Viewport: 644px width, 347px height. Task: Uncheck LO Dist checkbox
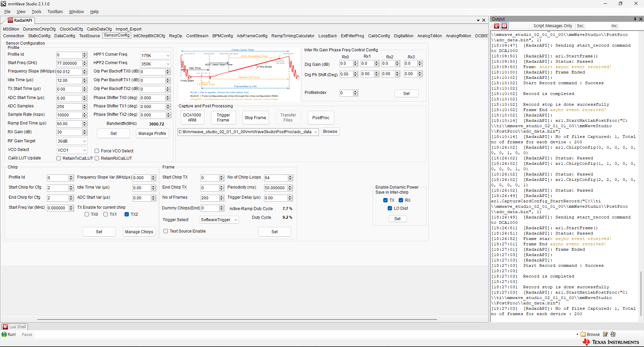[x=390, y=208]
